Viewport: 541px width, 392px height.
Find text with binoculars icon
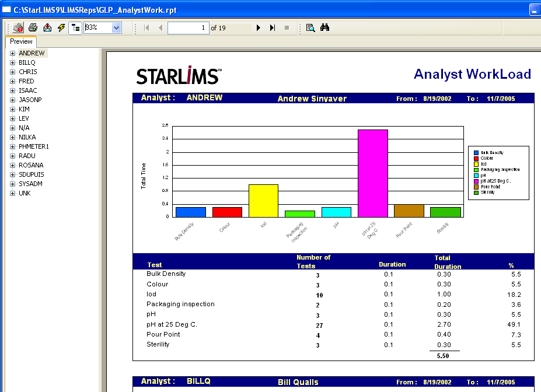click(x=324, y=27)
